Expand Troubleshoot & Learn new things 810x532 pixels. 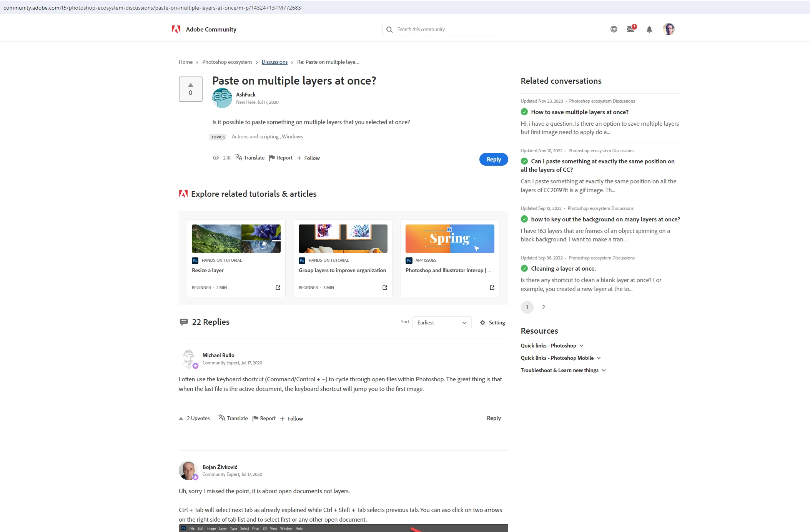point(563,370)
